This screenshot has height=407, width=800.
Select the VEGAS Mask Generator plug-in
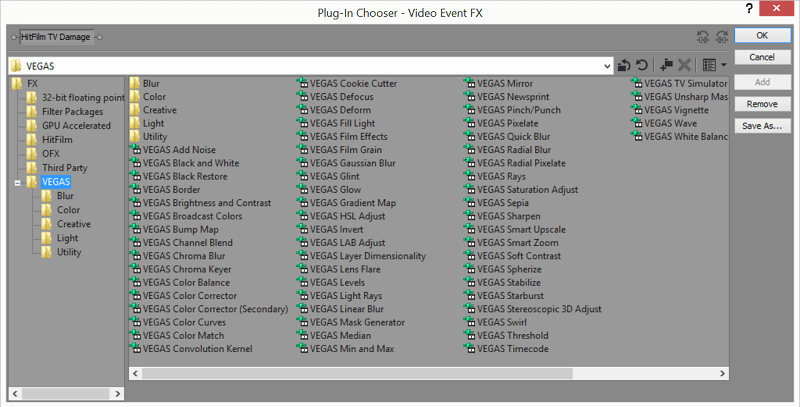[x=351, y=322]
